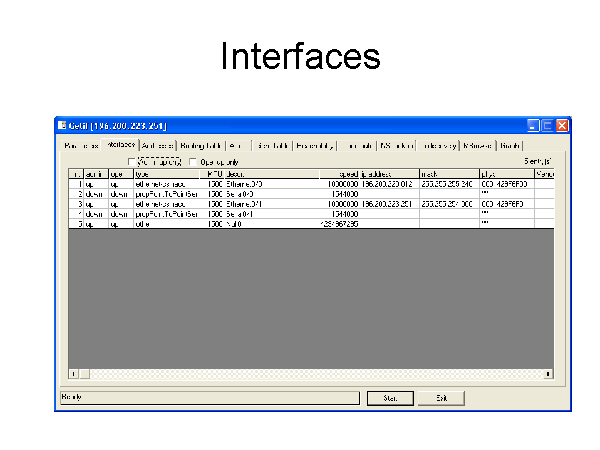This screenshot has width=600, height=450.
Task: Click the GetIf application icon in title bar
Action: (62, 126)
